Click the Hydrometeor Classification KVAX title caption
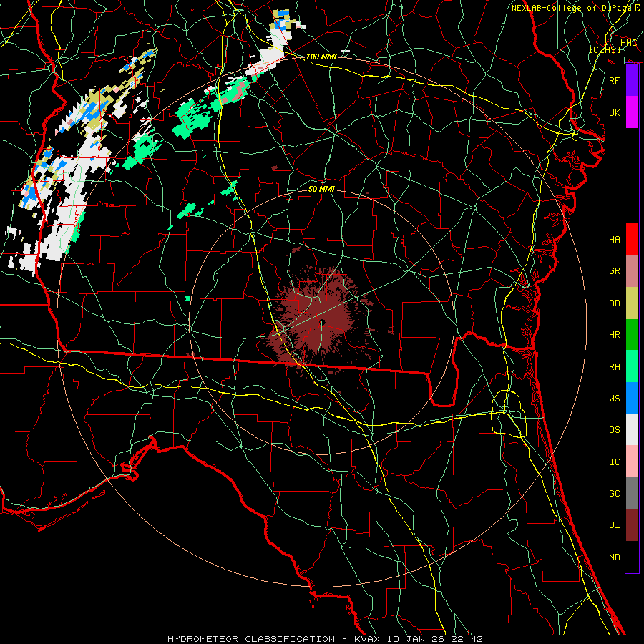The width and height of the screenshot is (644, 644). click(325, 639)
